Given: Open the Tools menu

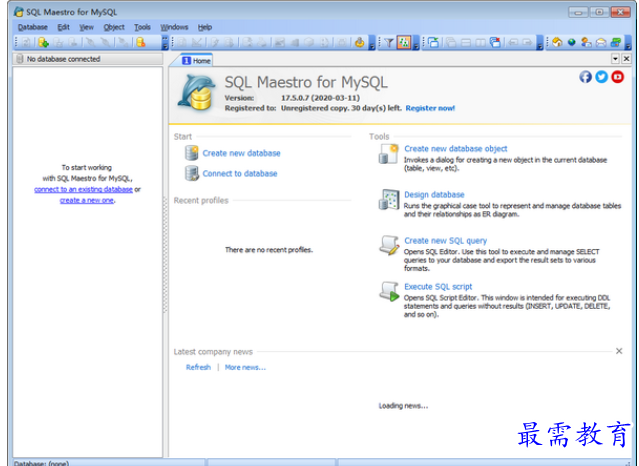Looking at the screenshot, I should tap(142, 27).
